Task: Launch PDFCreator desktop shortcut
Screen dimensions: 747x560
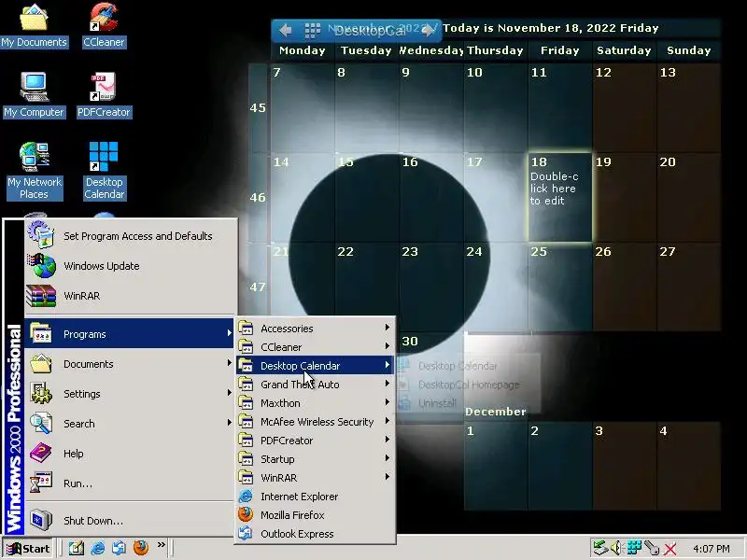Action: 104,95
